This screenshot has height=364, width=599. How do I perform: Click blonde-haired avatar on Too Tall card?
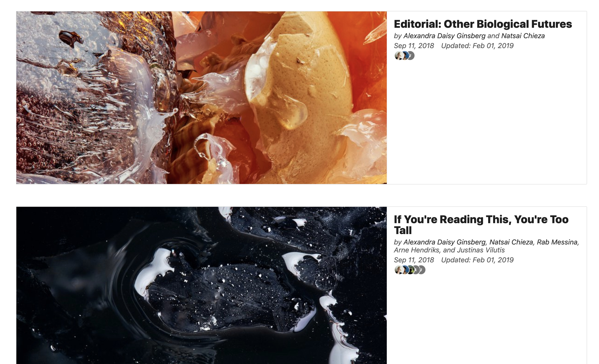(x=398, y=270)
